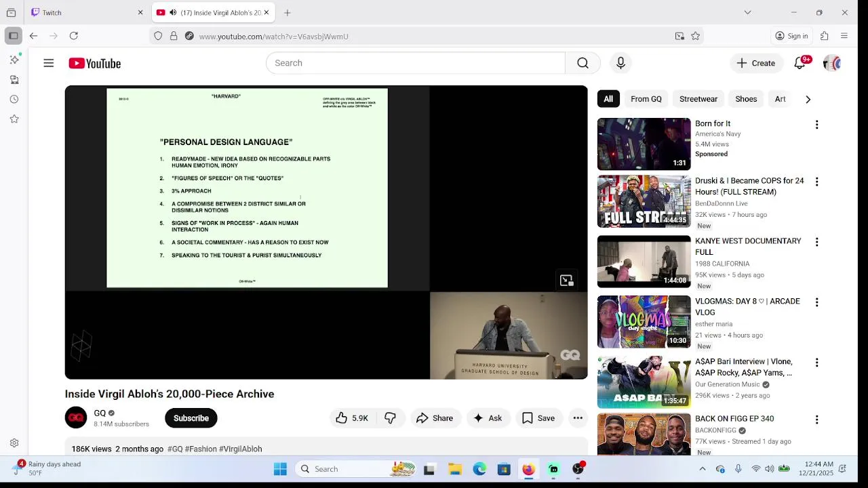Open a new browser tab

click(288, 12)
